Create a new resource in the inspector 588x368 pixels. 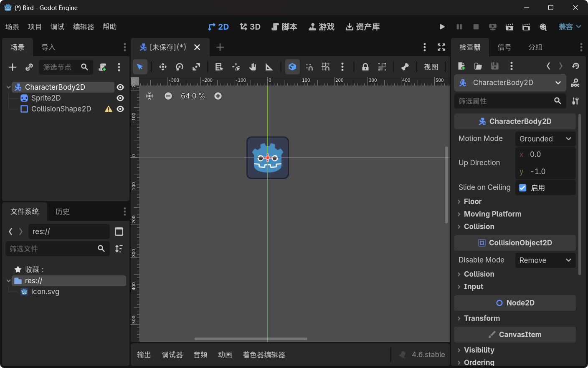461,66
